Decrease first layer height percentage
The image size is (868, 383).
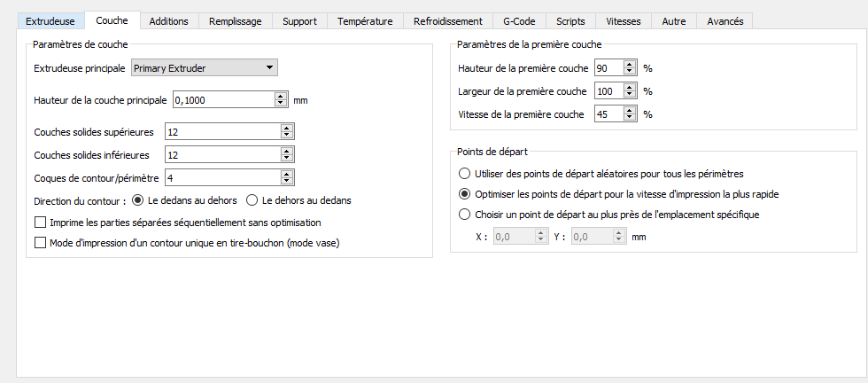[630, 72]
